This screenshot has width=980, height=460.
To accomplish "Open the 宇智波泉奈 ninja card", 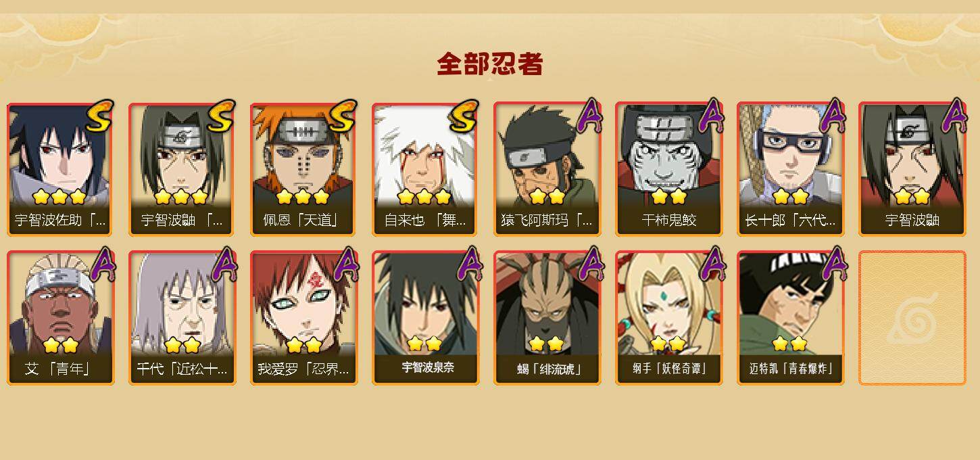I will click(426, 318).
